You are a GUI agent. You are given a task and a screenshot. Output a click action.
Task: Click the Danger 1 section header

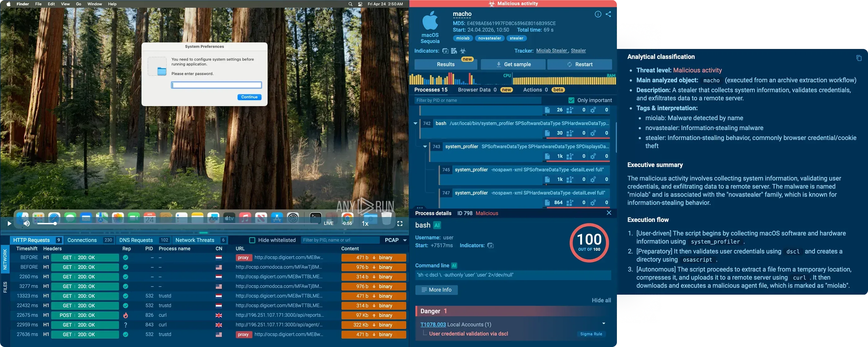pos(513,311)
